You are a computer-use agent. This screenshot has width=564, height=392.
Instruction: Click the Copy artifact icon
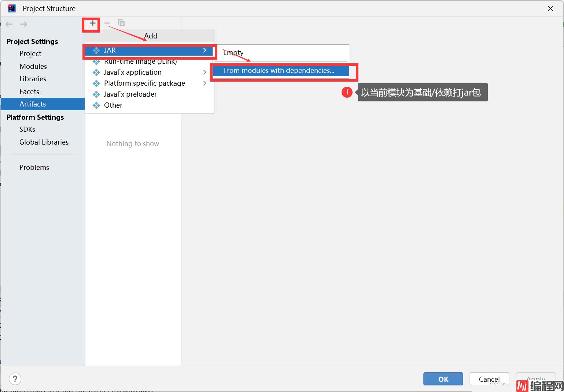[x=121, y=23]
